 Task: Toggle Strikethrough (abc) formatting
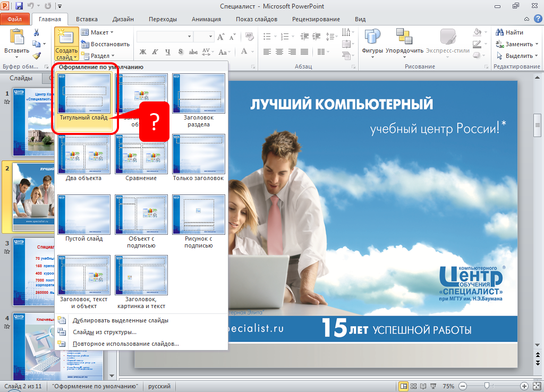pos(193,52)
